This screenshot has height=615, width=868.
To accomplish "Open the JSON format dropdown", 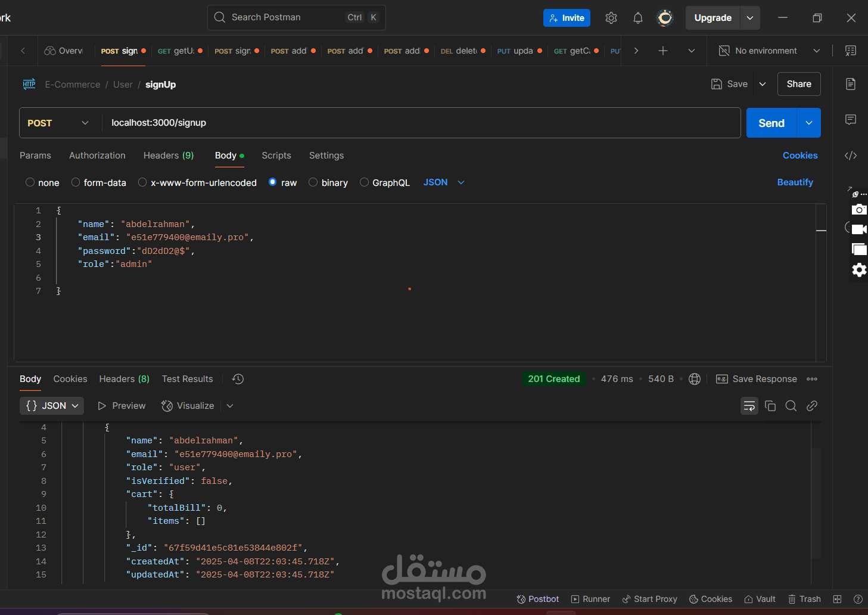I will click(x=444, y=182).
